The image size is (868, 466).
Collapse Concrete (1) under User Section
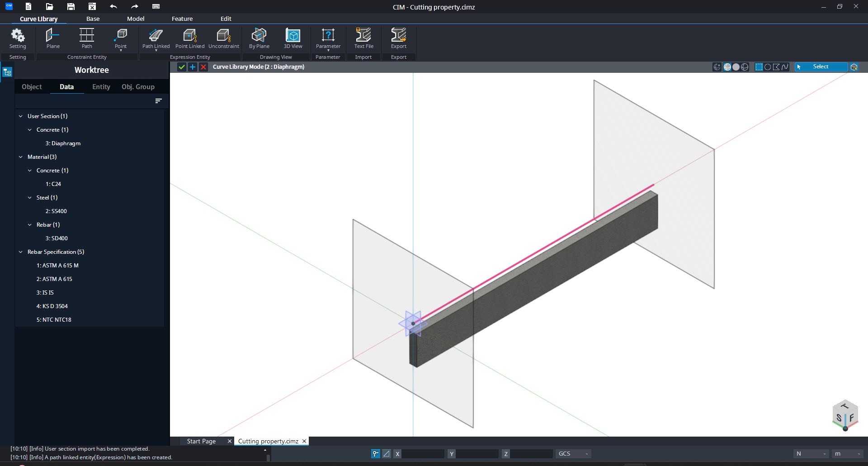click(x=30, y=130)
